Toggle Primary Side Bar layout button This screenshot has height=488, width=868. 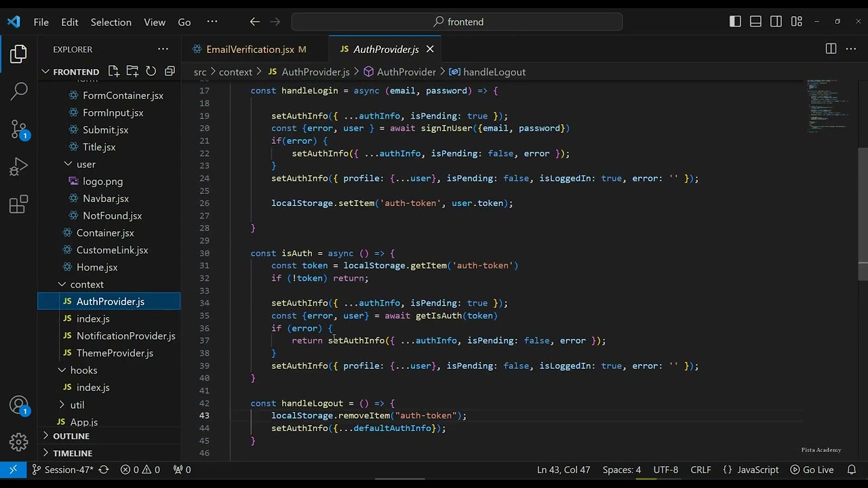[x=735, y=22]
